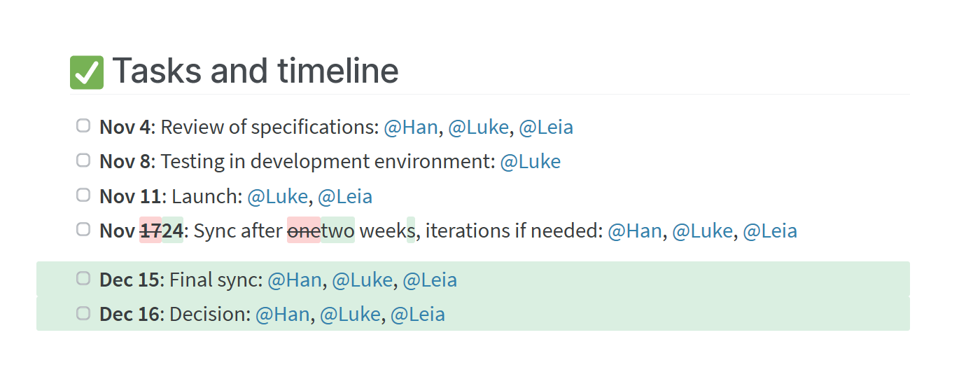Click the struck-through deleted '17' date
The image size is (980, 384).
tap(150, 231)
